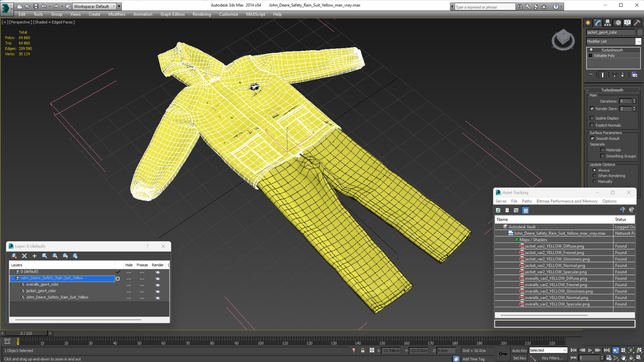Click the Set Key button

pos(519,358)
